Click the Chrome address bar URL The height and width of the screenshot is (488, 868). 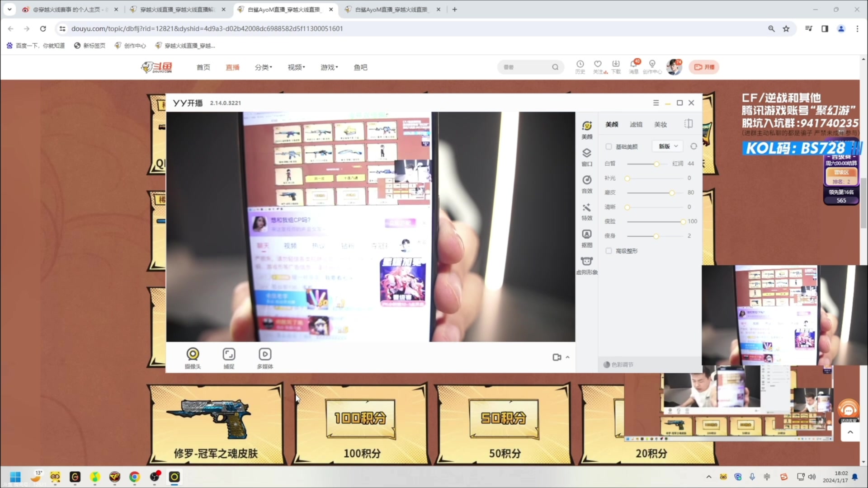(x=207, y=28)
